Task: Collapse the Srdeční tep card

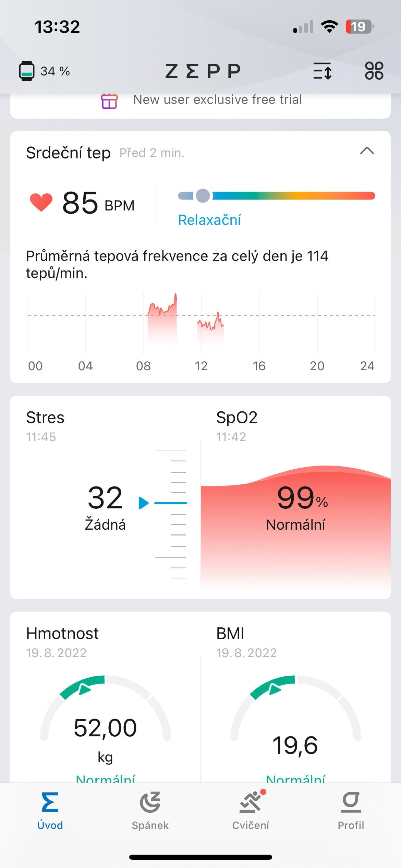Action: (367, 151)
